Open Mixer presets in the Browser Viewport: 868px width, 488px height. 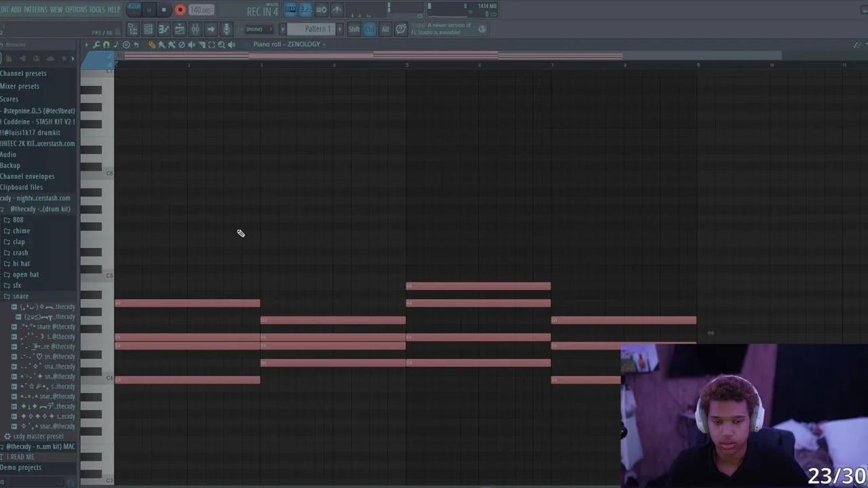point(20,86)
